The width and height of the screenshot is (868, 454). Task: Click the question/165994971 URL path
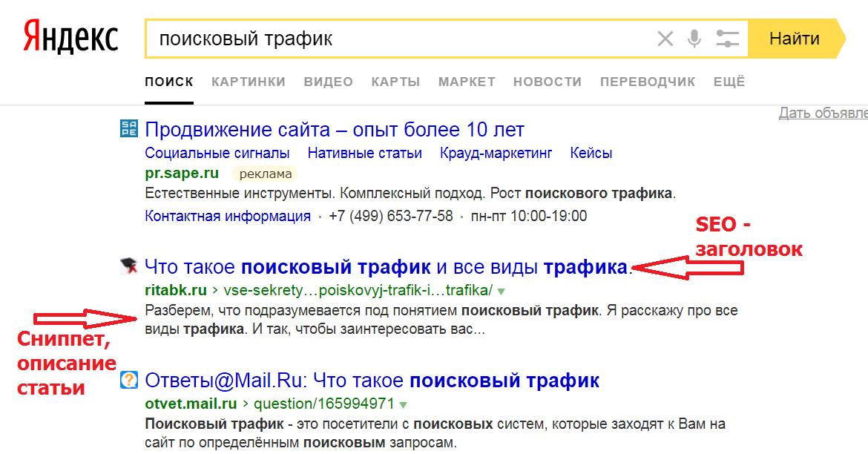click(x=324, y=404)
